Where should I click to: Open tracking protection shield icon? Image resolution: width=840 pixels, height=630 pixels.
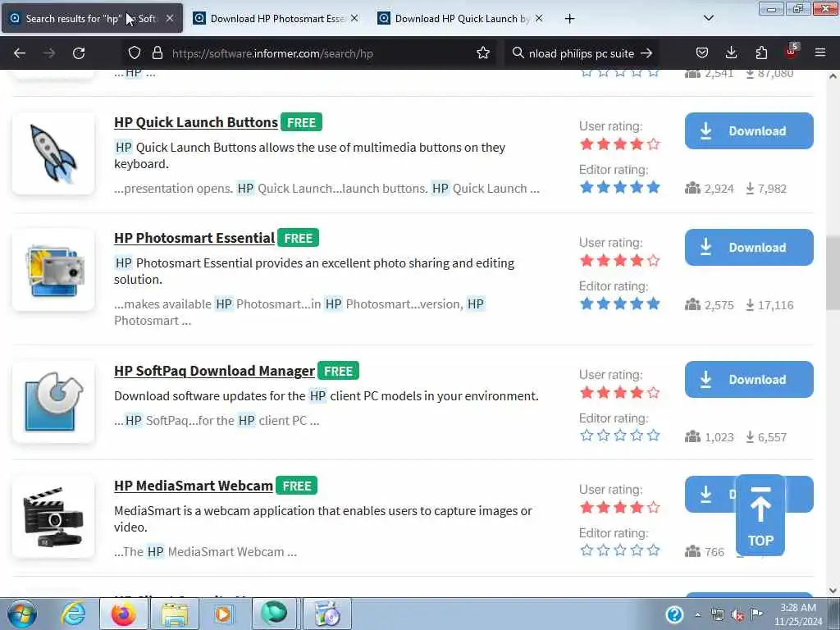(x=135, y=53)
